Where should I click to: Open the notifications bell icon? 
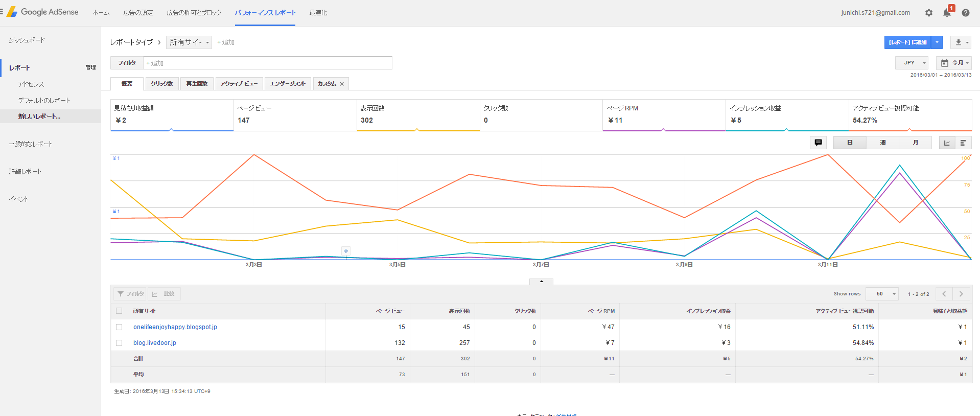(947, 12)
